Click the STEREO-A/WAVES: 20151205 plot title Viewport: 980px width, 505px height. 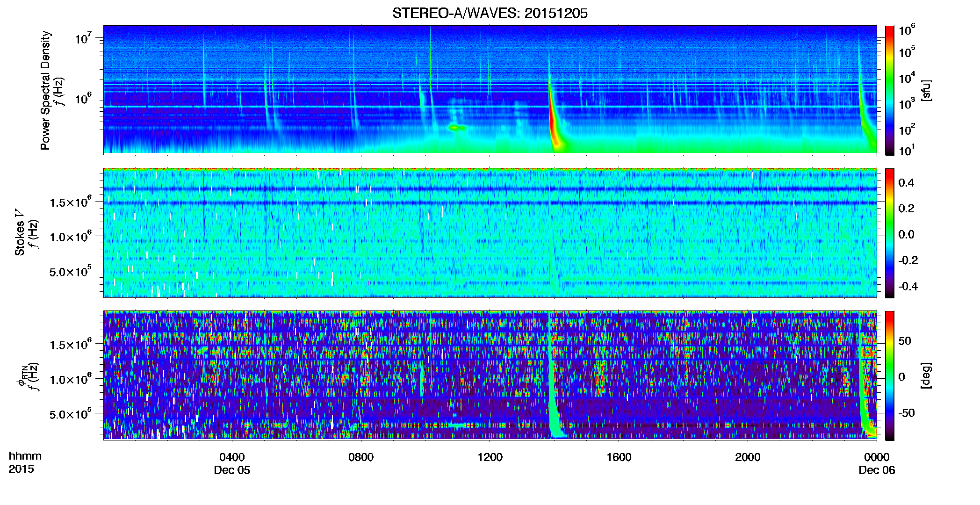490,13
